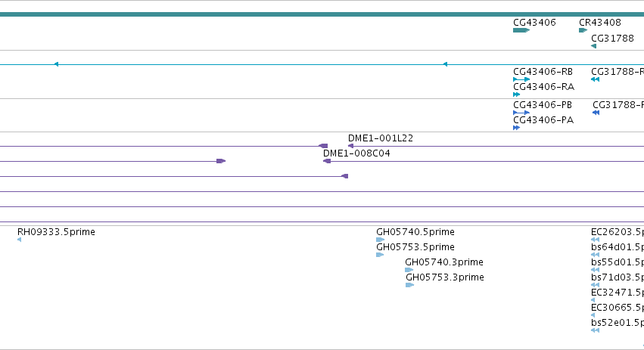
Task: Click the purple block ending the DME1-001L22 left segment
Action: [323, 146]
